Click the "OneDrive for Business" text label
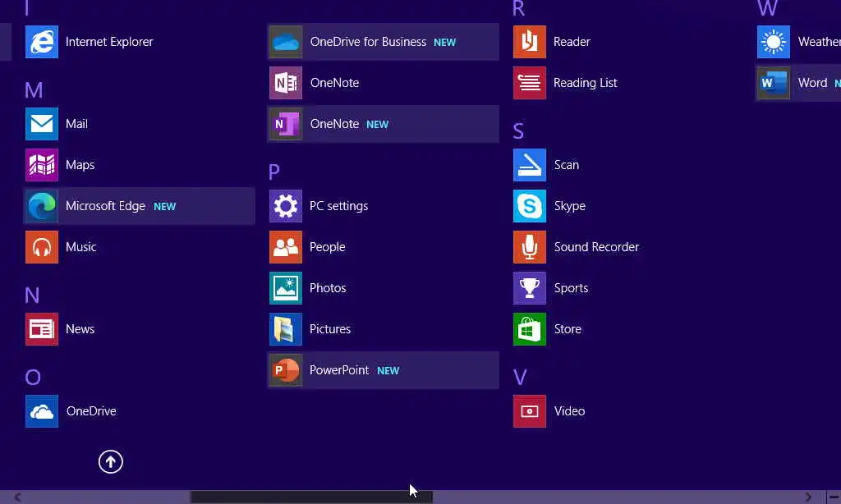Image resolution: width=841 pixels, height=504 pixels. coord(368,42)
